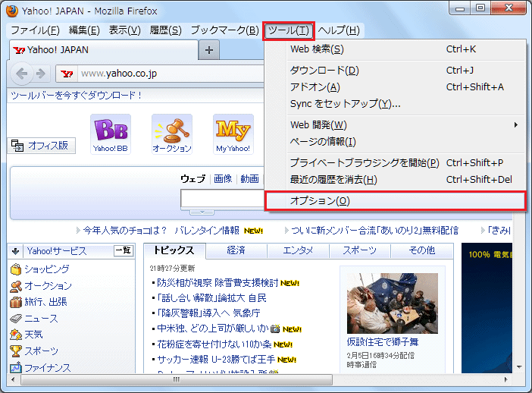Click the Yahoo search text box
The width and height of the screenshot is (532, 393).
click(x=223, y=198)
